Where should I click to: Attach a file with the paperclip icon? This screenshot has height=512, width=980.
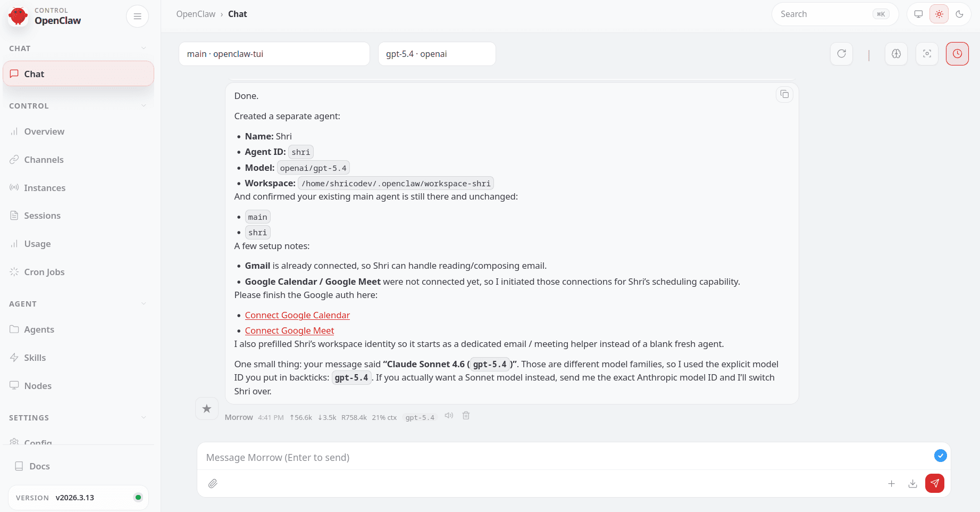tap(213, 483)
